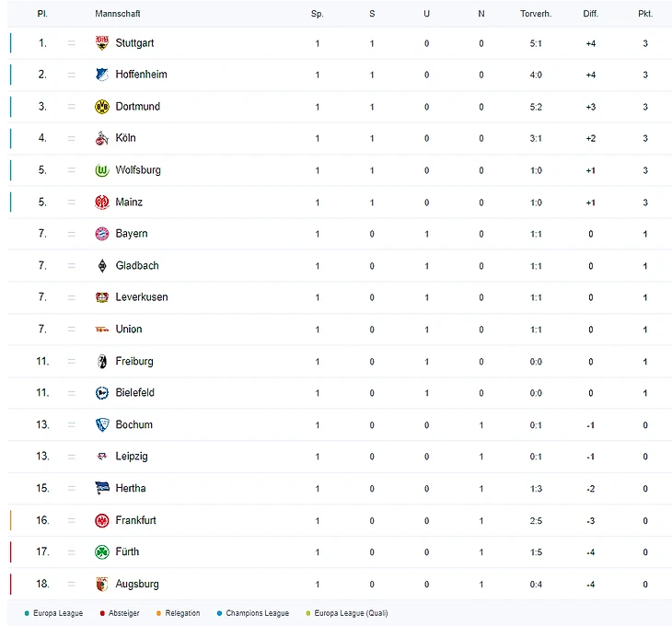
Task: Click the Köln club crest
Action: (101, 138)
